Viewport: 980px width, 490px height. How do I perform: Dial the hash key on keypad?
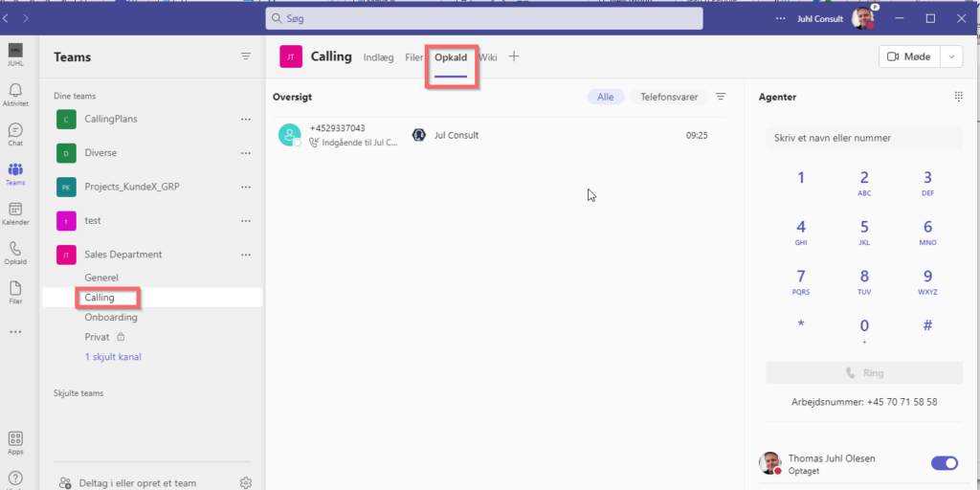pos(927,325)
